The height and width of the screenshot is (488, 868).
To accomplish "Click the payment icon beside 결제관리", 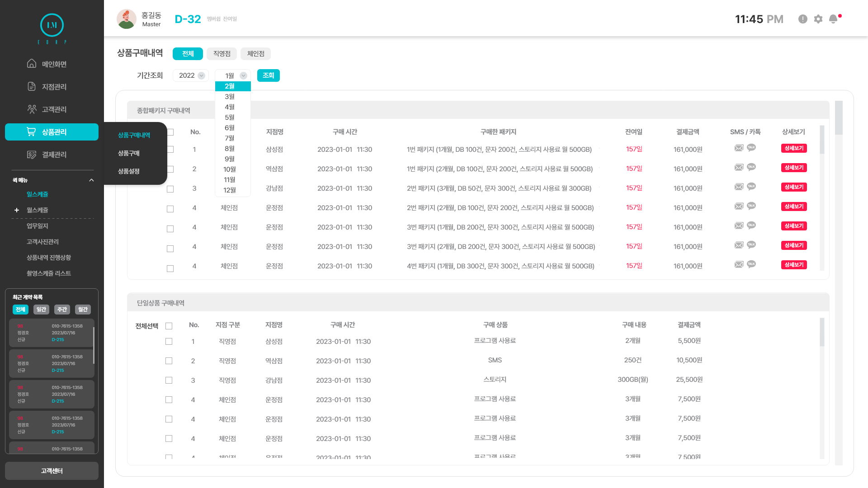I will click(x=32, y=155).
